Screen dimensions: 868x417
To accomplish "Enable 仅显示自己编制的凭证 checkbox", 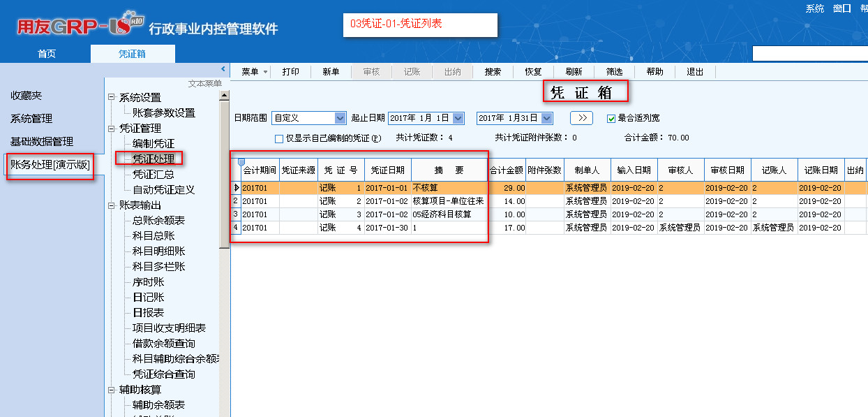I will 279,138.
